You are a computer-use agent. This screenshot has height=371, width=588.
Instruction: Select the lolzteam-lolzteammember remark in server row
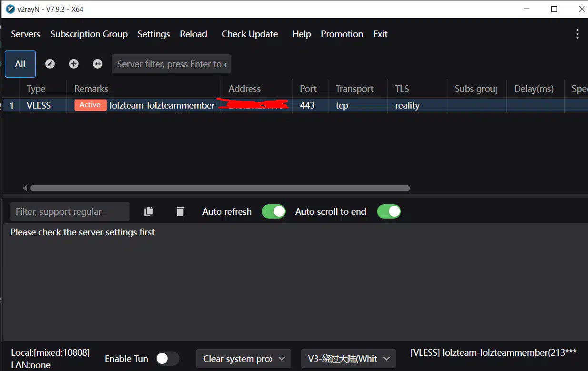[x=162, y=105]
